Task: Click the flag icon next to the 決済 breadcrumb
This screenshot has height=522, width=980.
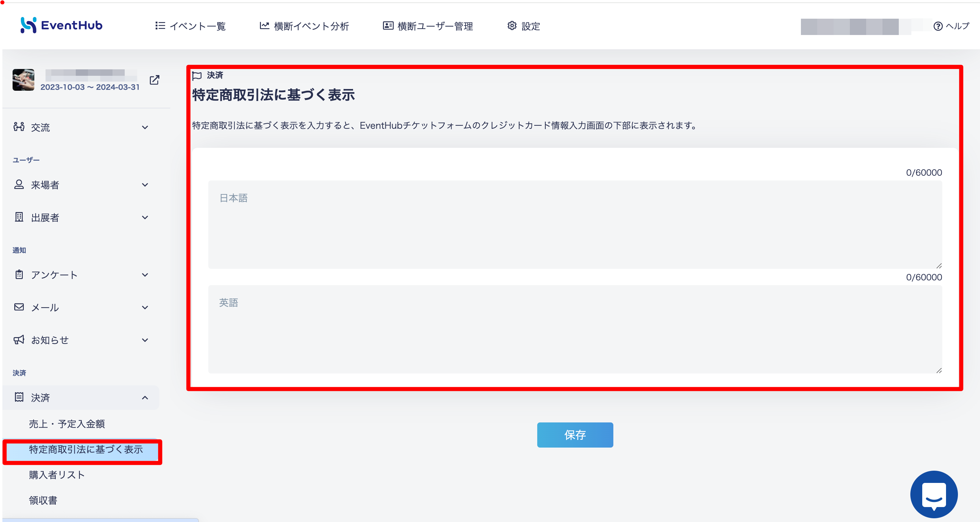Action: pos(197,76)
